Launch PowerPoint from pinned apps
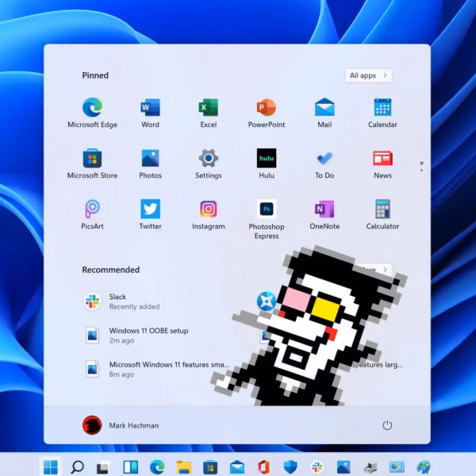 tap(267, 113)
